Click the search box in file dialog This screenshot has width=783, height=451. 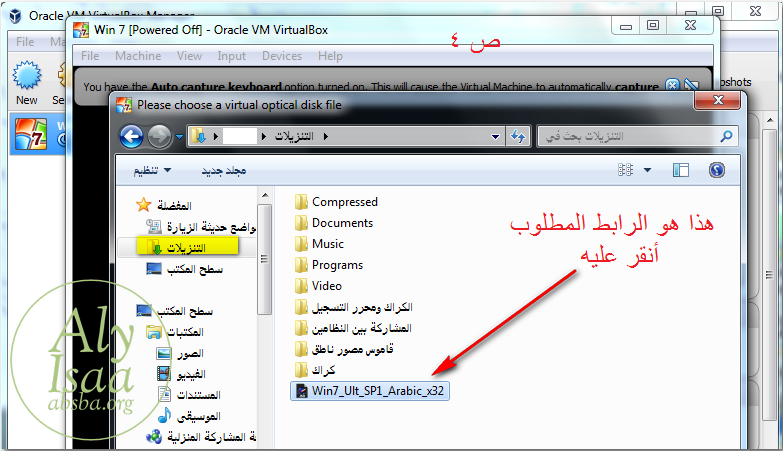(630, 136)
